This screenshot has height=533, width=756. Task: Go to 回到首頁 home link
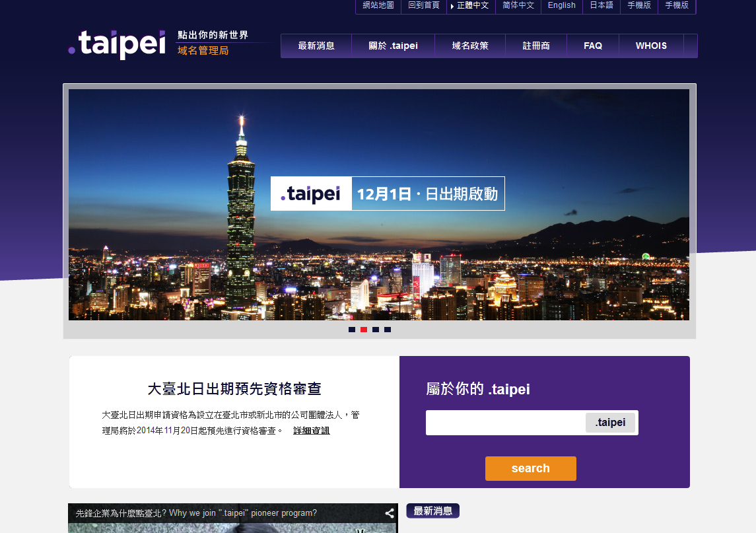(x=424, y=5)
